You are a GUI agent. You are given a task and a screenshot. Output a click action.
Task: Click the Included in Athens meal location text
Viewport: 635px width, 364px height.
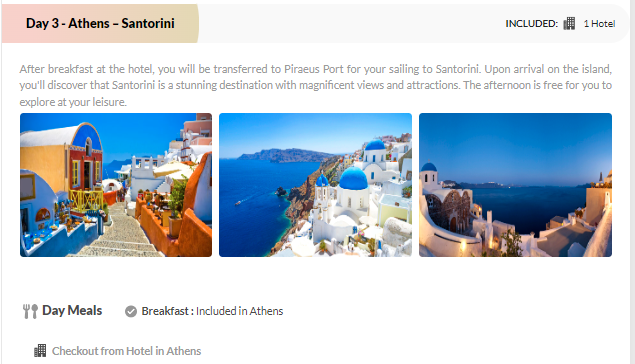(239, 311)
